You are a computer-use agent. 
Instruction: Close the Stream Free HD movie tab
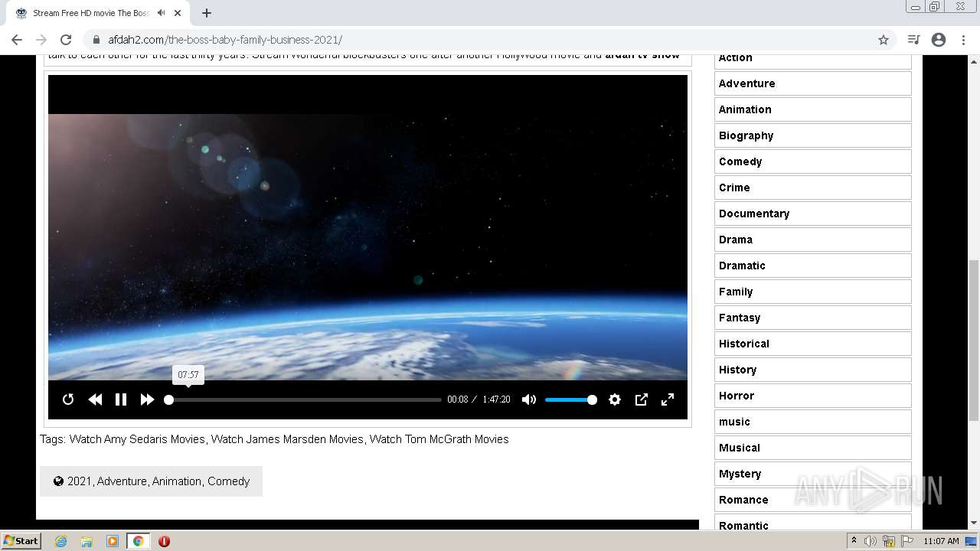[x=178, y=13]
